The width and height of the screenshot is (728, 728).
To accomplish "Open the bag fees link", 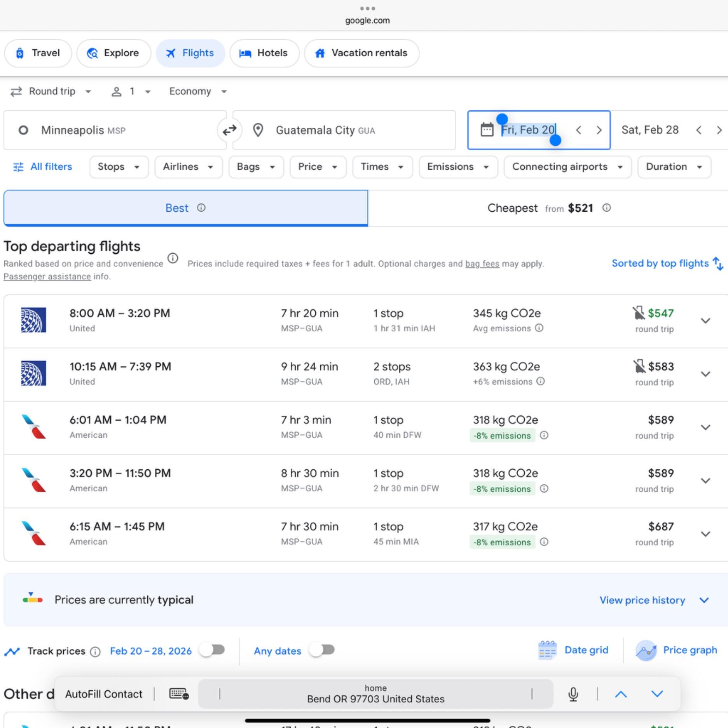I will click(482, 264).
